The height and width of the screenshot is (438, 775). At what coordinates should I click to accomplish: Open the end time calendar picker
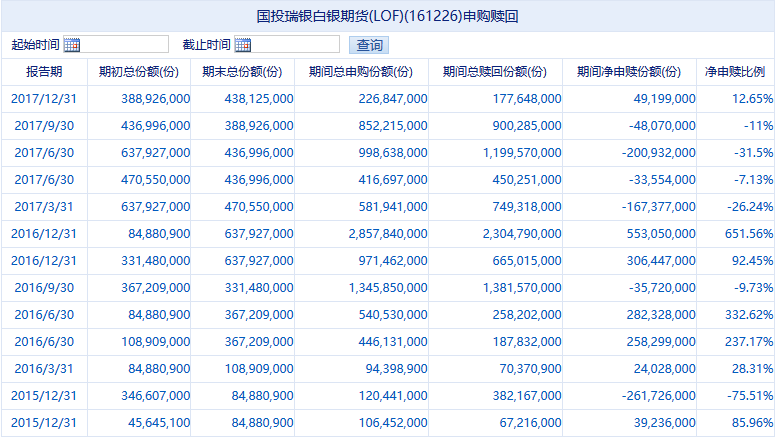[x=243, y=45]
